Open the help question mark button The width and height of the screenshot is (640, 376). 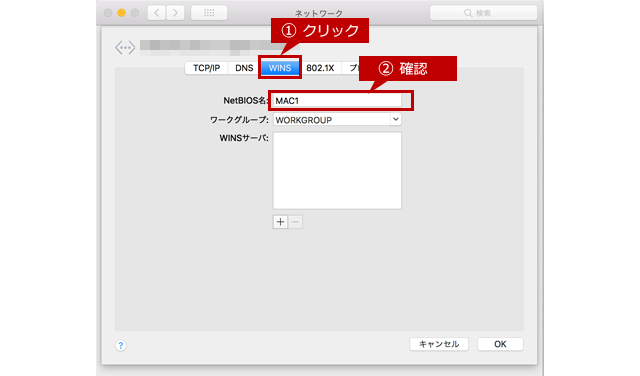(120, 345)
